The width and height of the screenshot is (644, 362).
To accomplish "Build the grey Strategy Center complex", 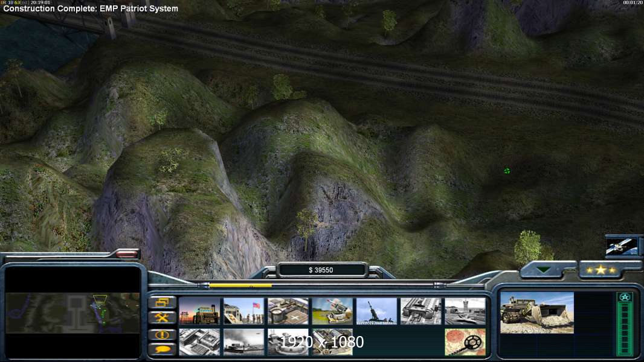I will 199,342.
